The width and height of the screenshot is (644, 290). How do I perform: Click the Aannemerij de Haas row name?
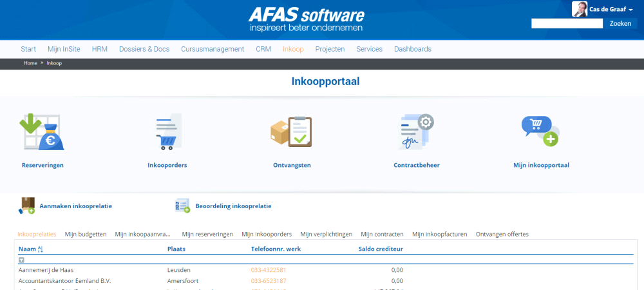(46, 270)
